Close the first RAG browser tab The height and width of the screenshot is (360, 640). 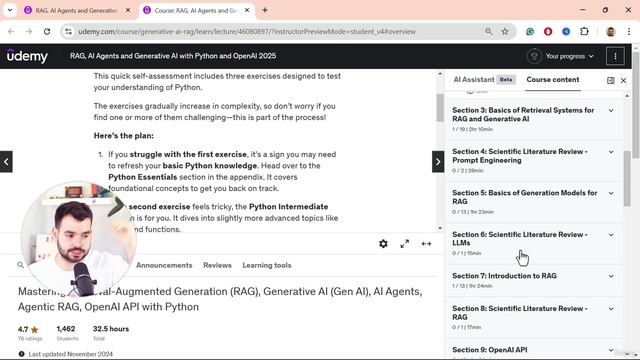[128, 10]
